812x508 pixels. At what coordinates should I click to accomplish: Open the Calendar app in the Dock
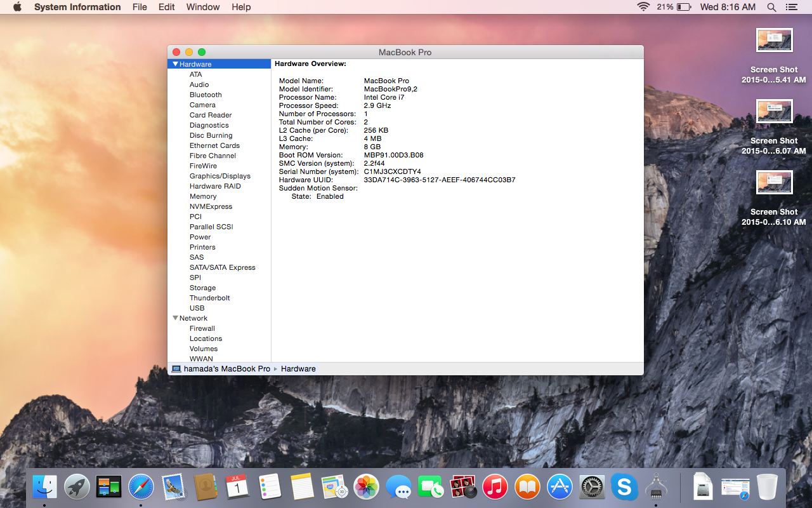tap(237, 487)
